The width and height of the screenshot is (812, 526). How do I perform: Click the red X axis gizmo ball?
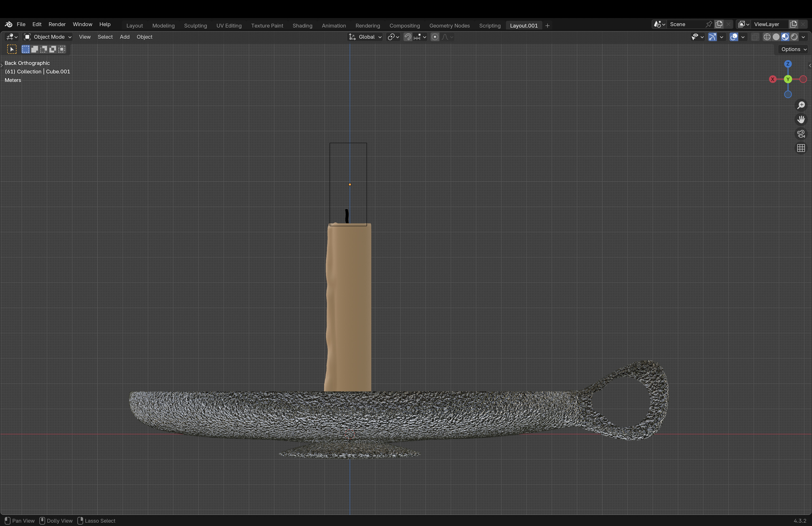click(773, 79)
